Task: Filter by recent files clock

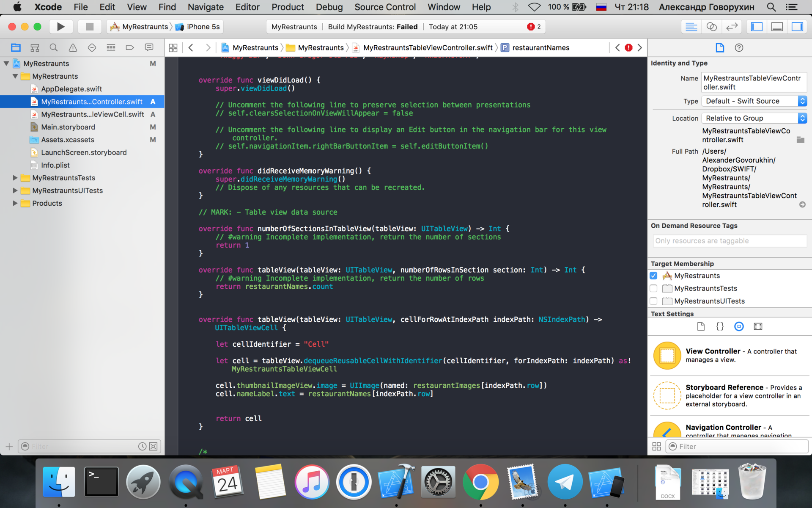Action: click(143, 447)
